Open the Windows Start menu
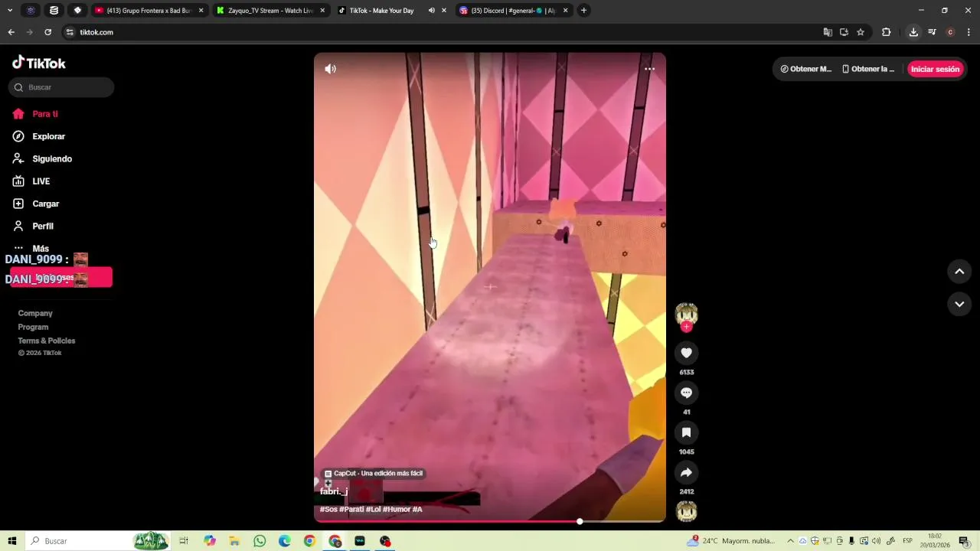The height and width of the screenshot is (551, 980). [12, 541]
